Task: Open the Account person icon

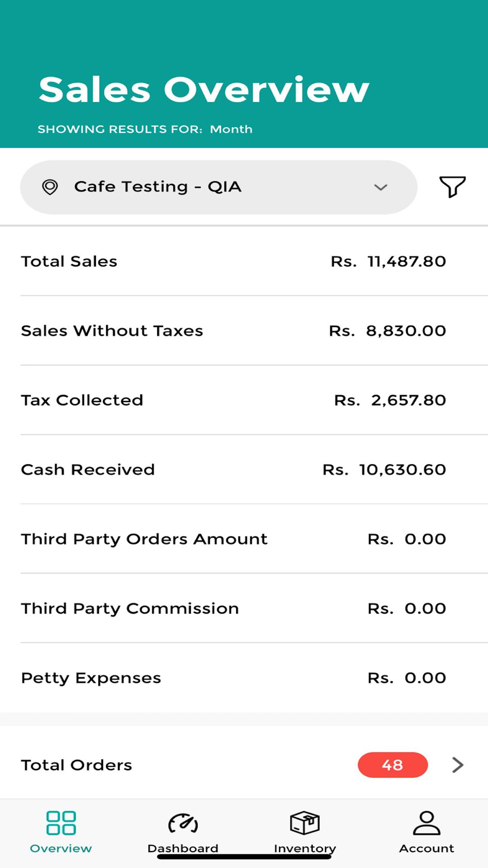Action: pos(427,823)
